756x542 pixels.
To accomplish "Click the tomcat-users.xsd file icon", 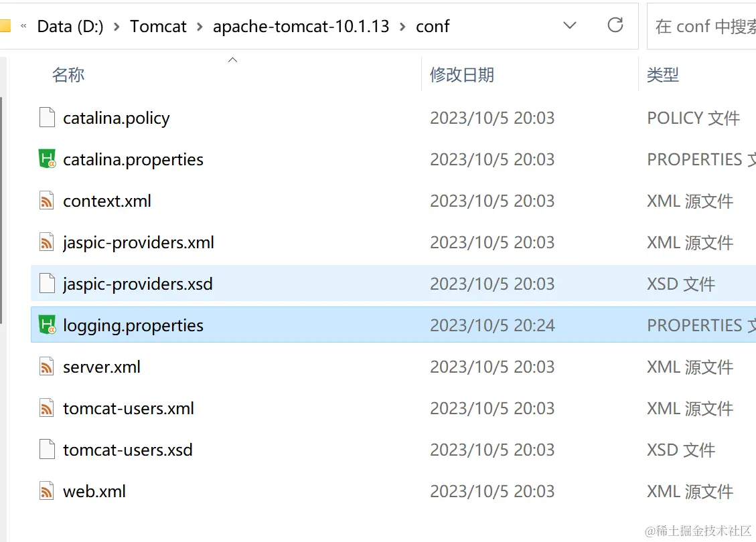I will (x=47, y=449).
